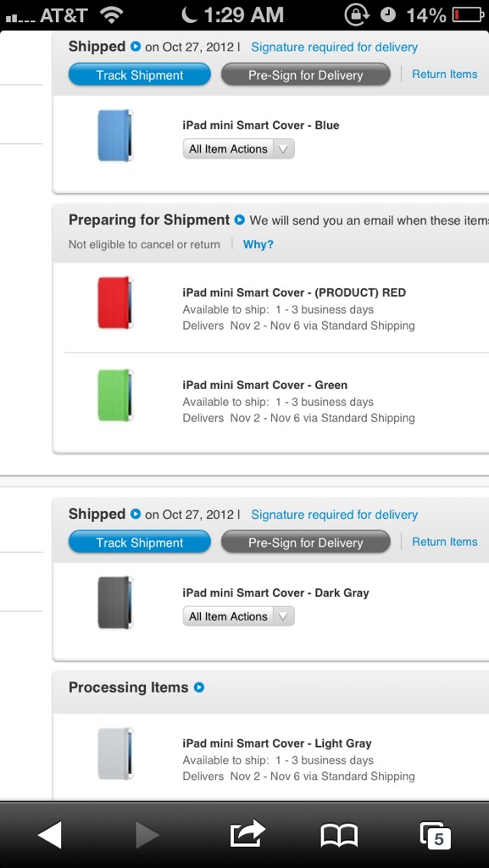Track Shipment for the Blue Smart Cover
Image resolution: width=489 pixels, height=868 pixels.
139,75
